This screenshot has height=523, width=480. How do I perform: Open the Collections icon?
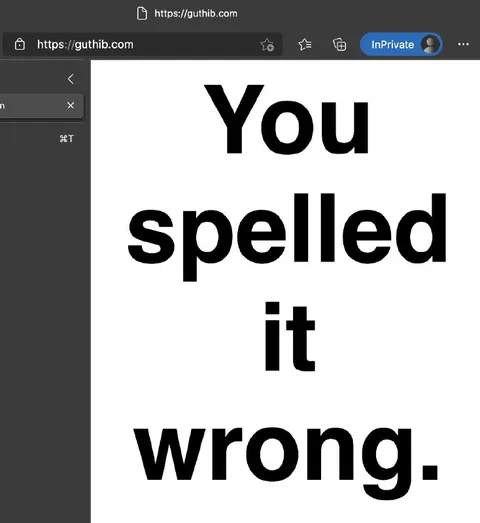340,44
